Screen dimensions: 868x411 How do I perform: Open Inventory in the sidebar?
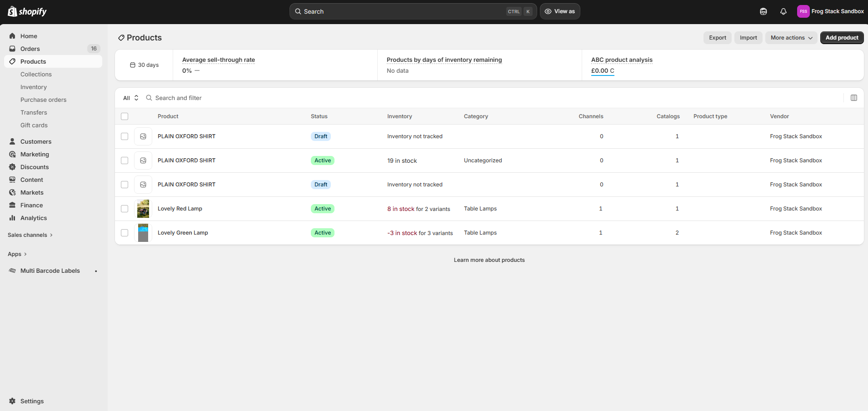pyautogui.click(x=34, y=87)
